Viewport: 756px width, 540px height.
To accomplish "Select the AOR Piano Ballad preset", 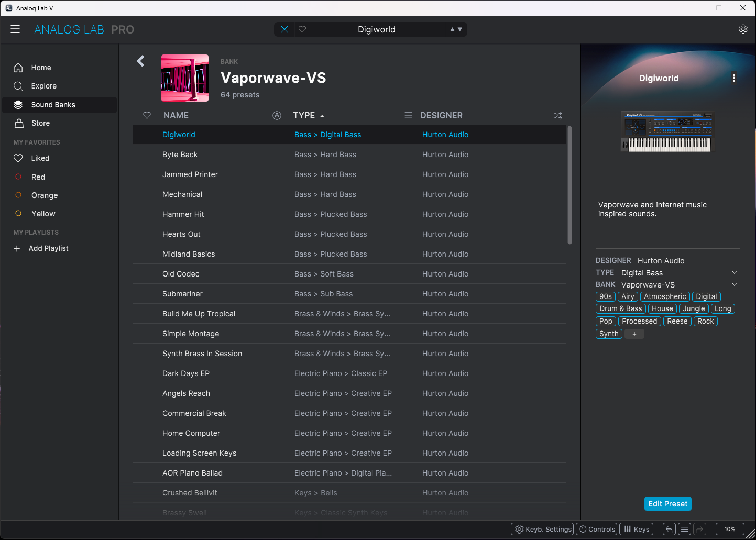I will click(349, 473).
